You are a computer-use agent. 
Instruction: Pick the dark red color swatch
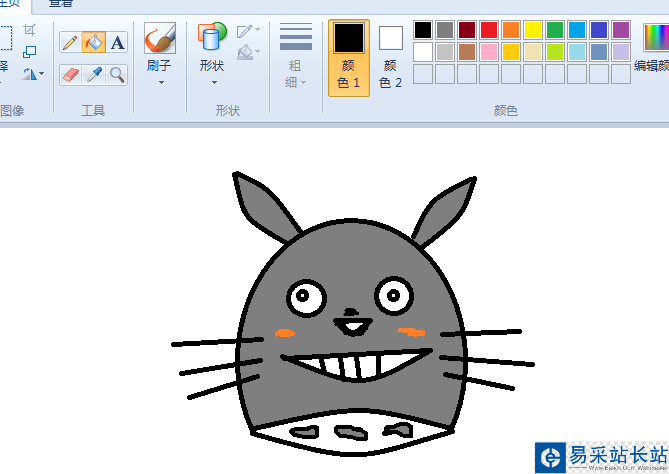[x=467, y=30]
